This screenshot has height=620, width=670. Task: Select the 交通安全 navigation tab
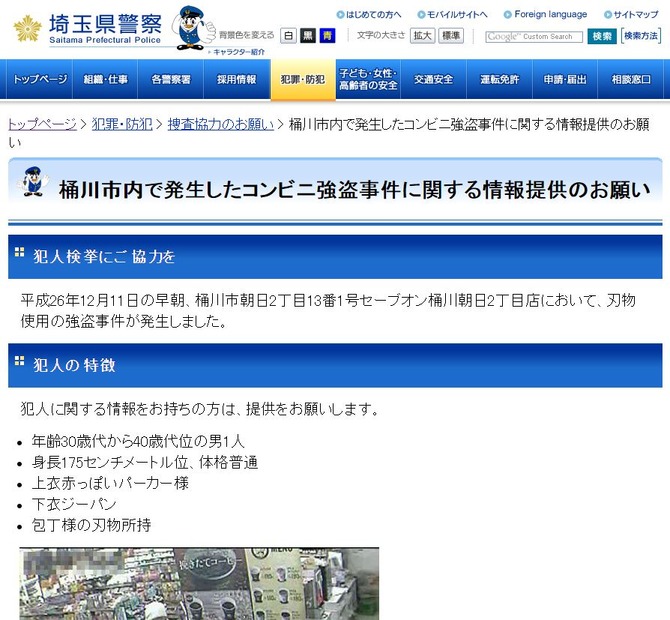433,80
